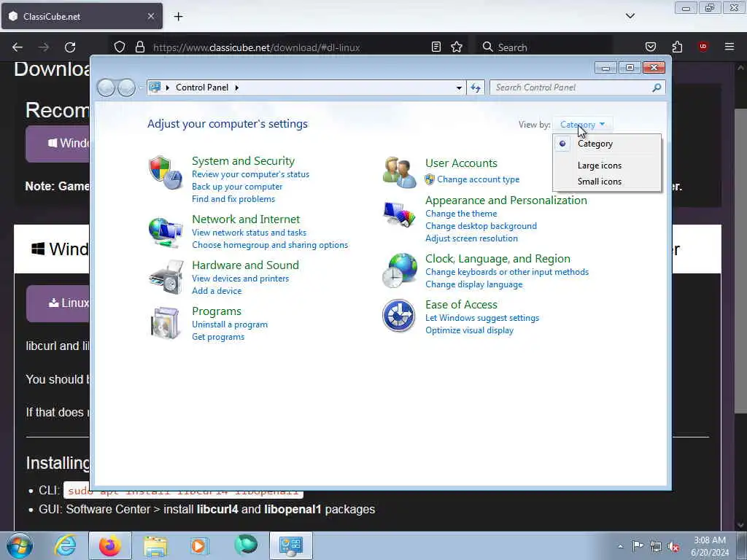Open Windows Explorer folder in the taskbar
The width and height of the screenshot is (747, 560).
pos(155,546)
